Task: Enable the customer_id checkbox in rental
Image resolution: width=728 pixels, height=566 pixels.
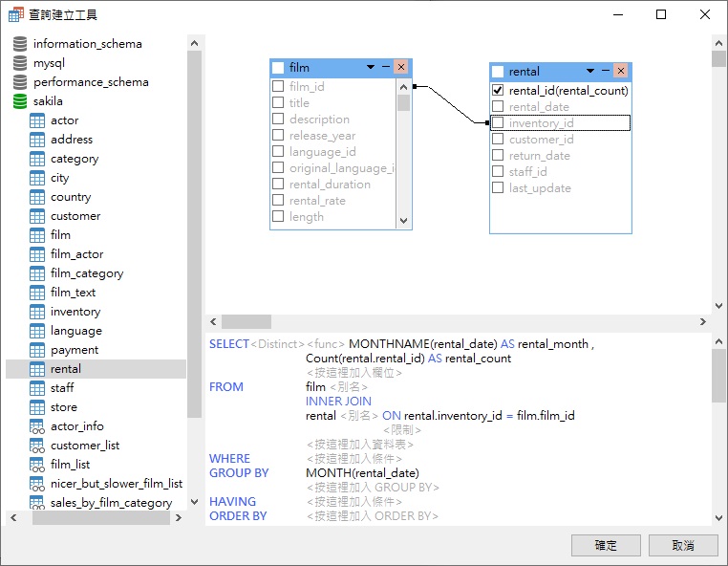Action: [497, 140]
